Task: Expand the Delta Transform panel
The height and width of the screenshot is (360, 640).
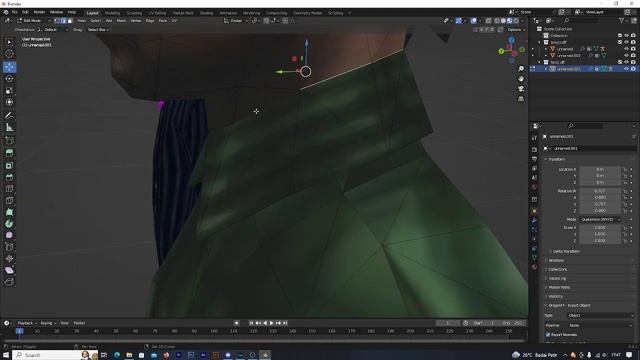Action: [x=566, y=251]
